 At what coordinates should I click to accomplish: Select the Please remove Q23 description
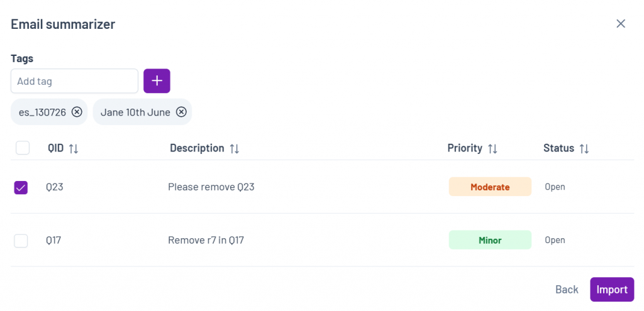point(211,187)
